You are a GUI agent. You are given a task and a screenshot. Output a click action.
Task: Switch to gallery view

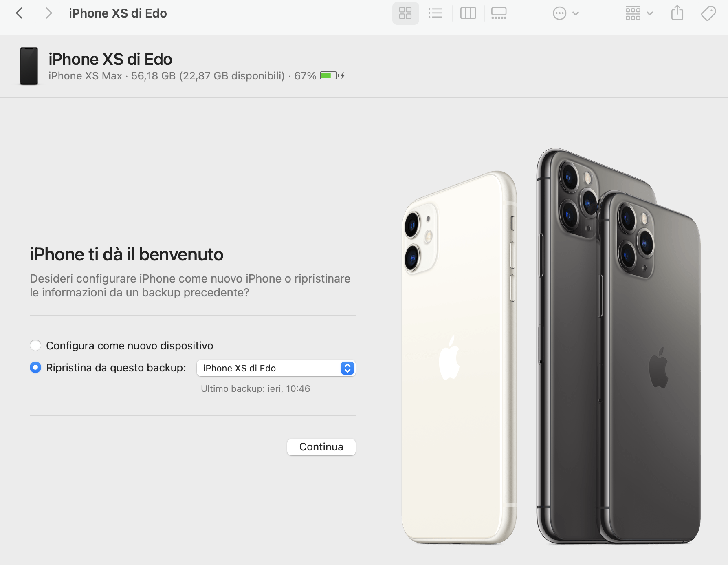pyautogui.click(x=499, y=13)
